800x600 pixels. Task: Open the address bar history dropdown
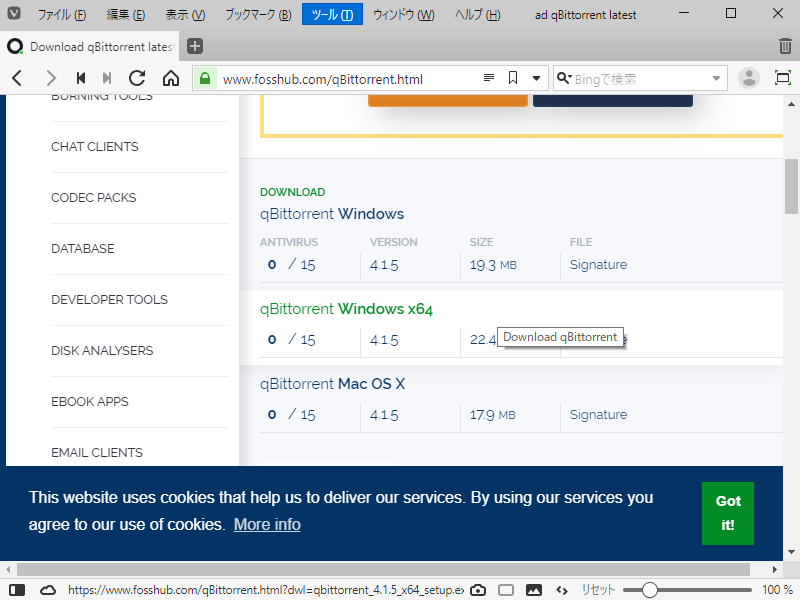pyautogui.click(x=536, y=79)
